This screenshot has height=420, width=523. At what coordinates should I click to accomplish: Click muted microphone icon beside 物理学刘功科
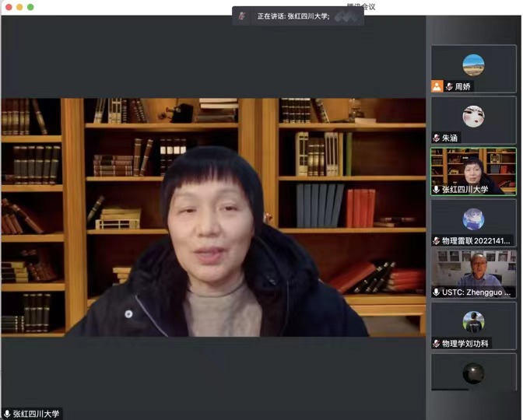(x=437, y=343)
